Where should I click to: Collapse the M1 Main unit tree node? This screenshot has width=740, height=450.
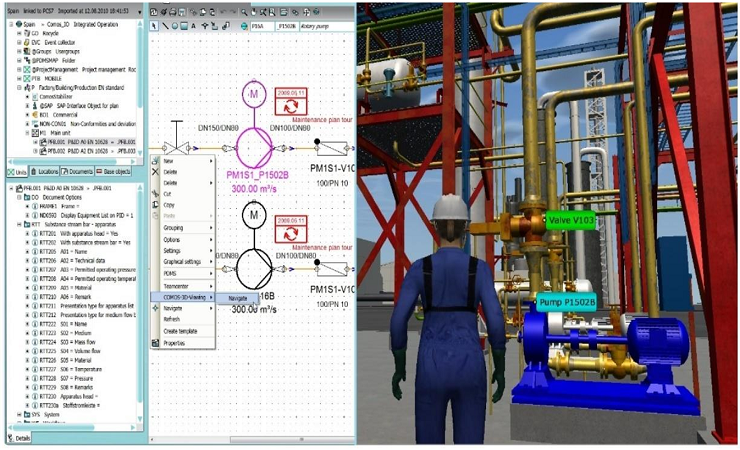pos(27,133)
